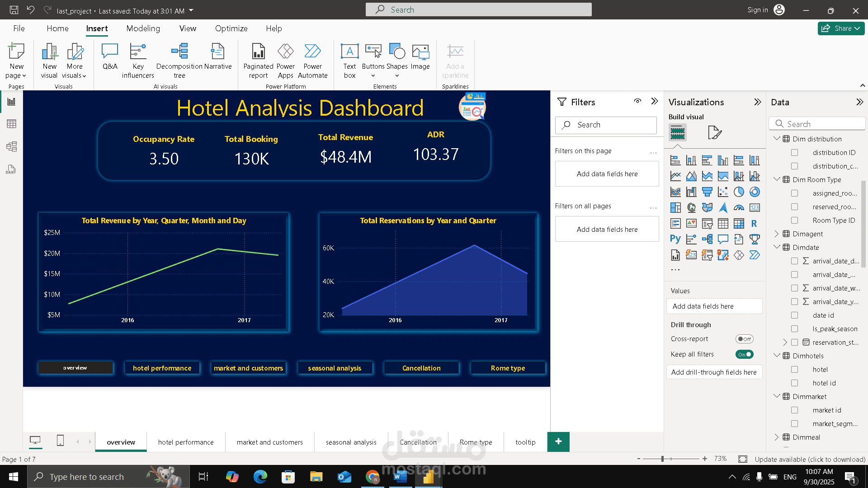Image resolution: width=868 pixels, height=488 pixels.
Task: Toggle Cross-report drill through switch
Action: pyautogui.click(x=744, y=339)
